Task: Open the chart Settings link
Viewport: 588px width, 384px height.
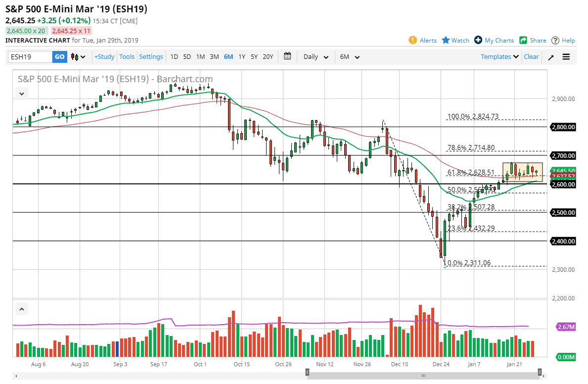Action: tap(151, 57)
